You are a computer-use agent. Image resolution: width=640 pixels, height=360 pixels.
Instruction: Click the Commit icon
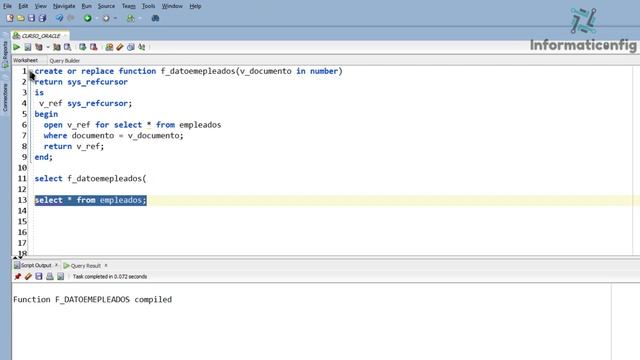click(83, 47)
